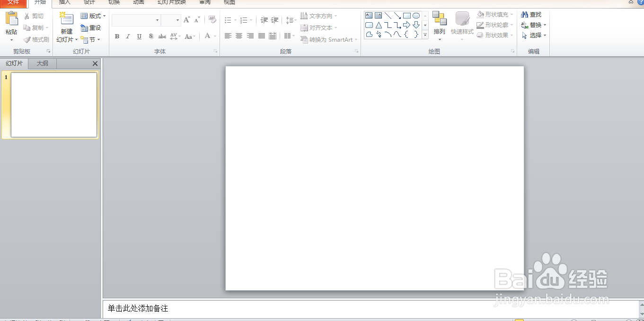Select the Rounded Rectangle shape

[x=369, y=25]
